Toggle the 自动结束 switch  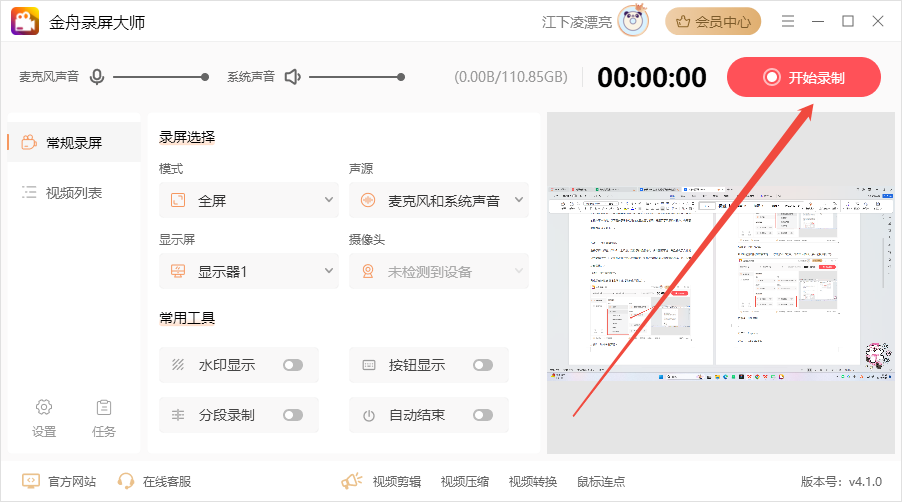tap(483, 415)
